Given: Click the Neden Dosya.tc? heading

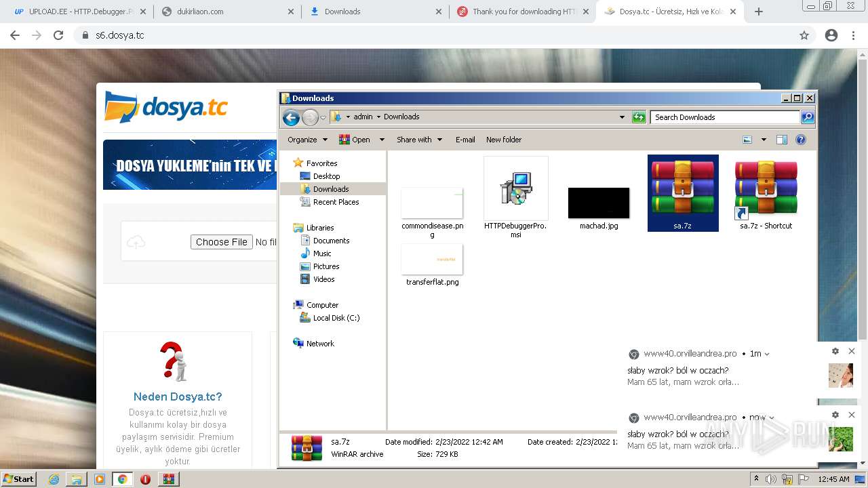Looking at the screenshot, I should point(178,397).
